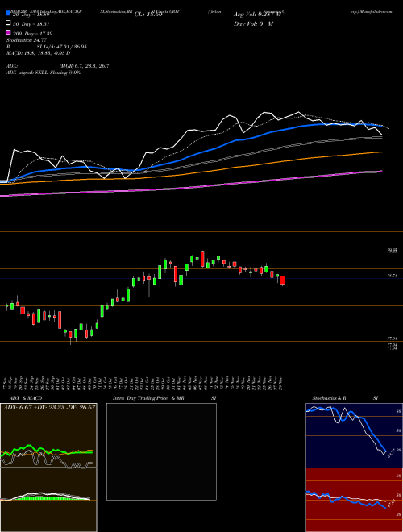The image size is (403, 532).
Task: Click the end marker of the magenta 200-day line
Action: point(382,172)
